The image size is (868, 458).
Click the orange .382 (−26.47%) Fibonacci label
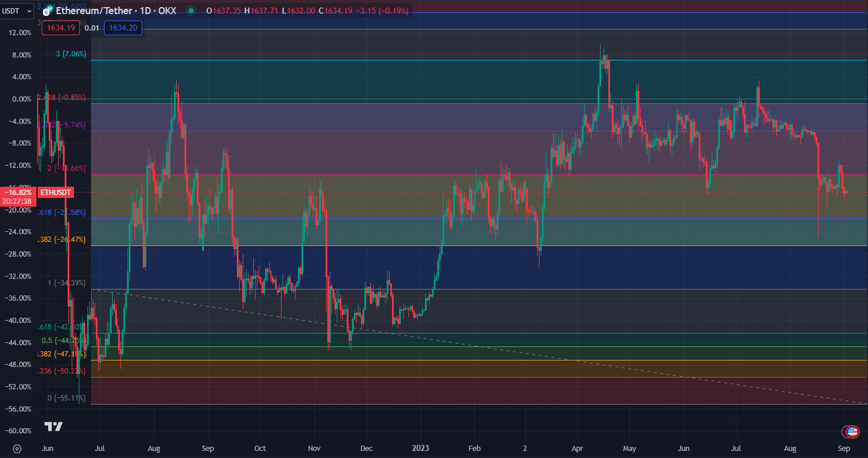tap(62, 240)
